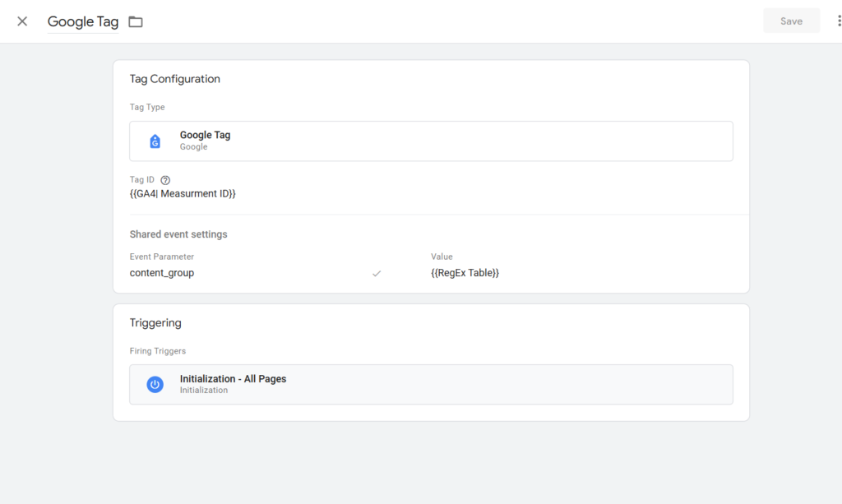Click the checkmark next to content_group
Screen dimensions: 842x504
click(x=377, y=273)
